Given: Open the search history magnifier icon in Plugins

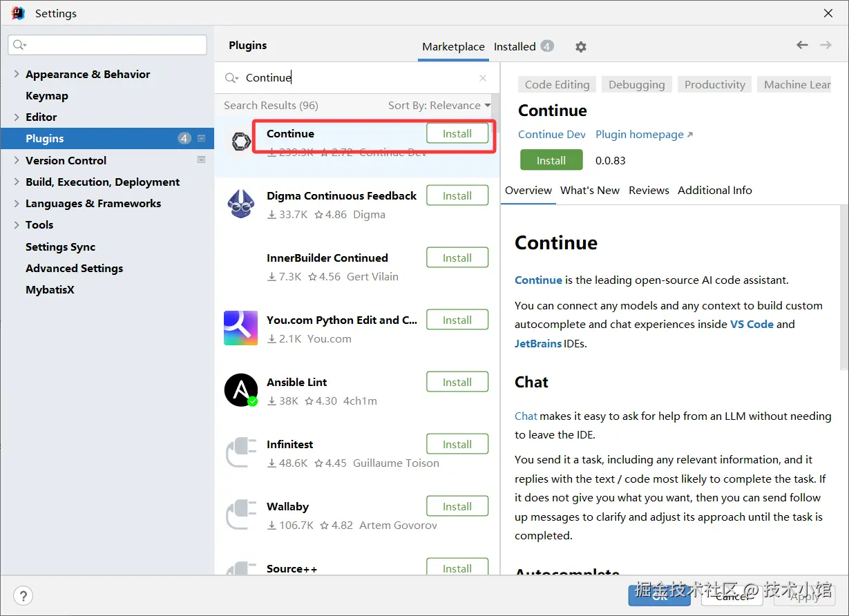Looking at the screenshot, I should tap(231, 78).
